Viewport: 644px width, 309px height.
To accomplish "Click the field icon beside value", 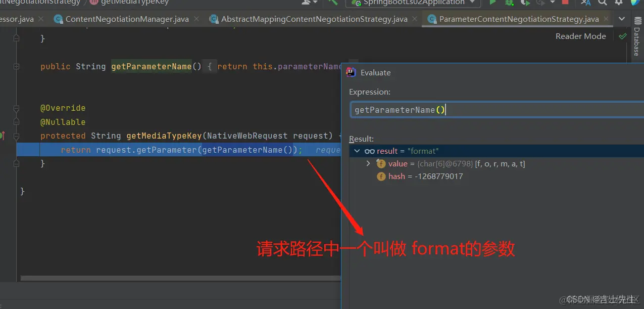I will [380, 163].
